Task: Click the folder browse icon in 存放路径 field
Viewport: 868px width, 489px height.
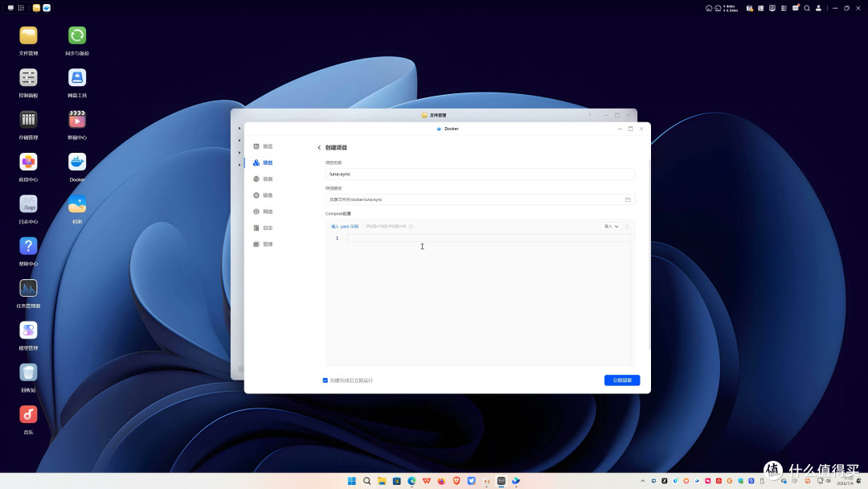Action: [628, 199]
